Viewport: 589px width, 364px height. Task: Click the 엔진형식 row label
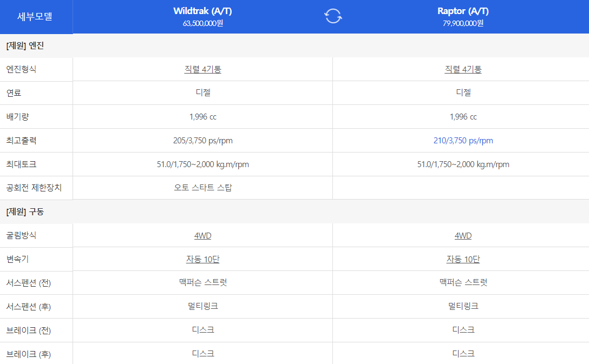(x=22, y=69)
